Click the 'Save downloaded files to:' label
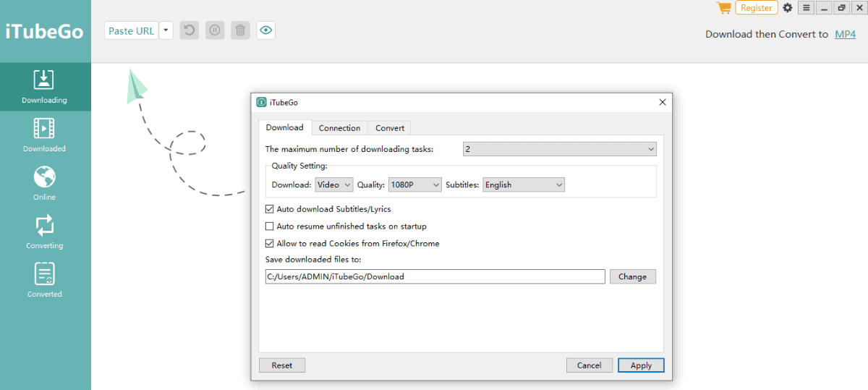Viewport: 868px width, 390px height. [313, 259]
